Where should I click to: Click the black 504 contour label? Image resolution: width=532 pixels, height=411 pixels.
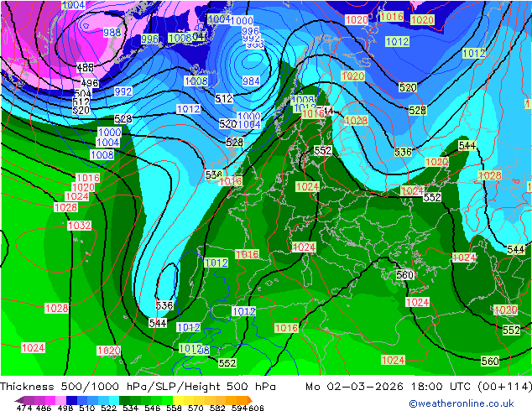point(82,94)
